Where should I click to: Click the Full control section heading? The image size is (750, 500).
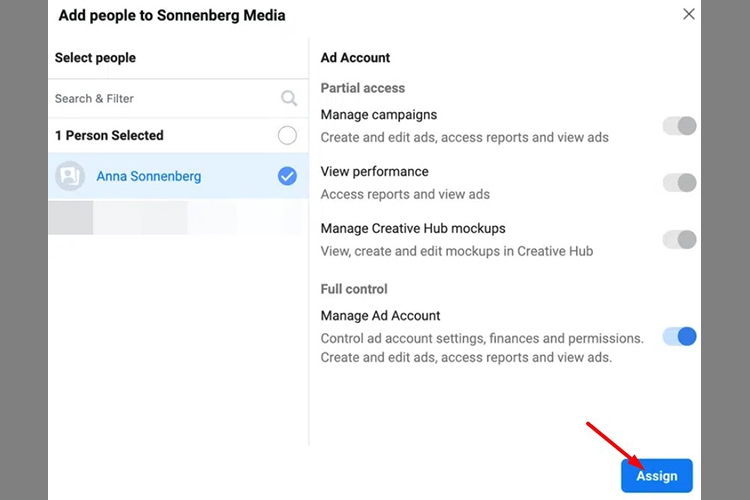pyautogui.click(x=354, y=289)
